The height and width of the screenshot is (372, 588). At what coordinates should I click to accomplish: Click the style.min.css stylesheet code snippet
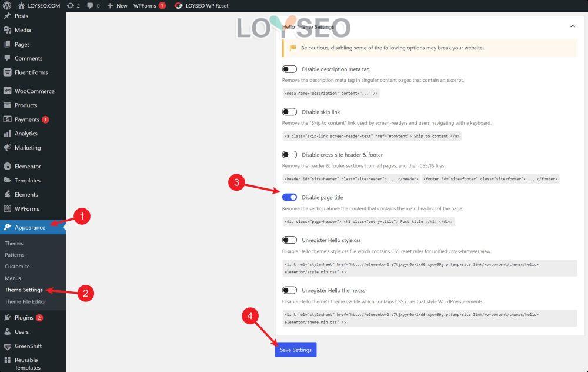[430, 268]
